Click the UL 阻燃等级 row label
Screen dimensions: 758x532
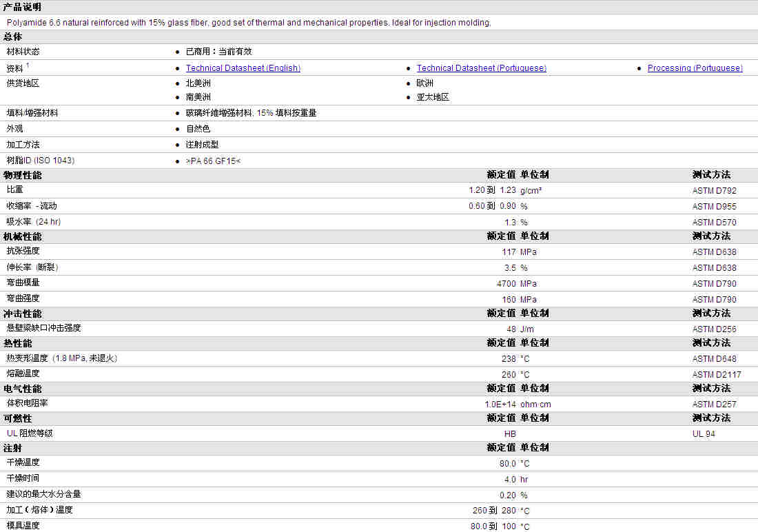30,433
